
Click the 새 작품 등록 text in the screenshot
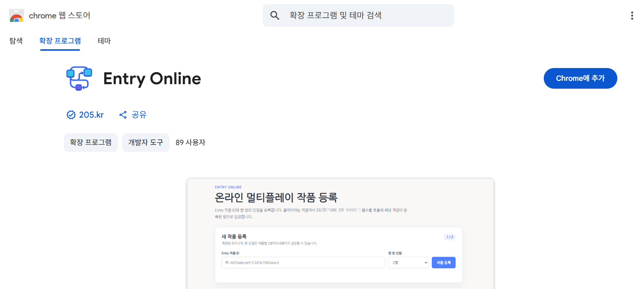234,236
